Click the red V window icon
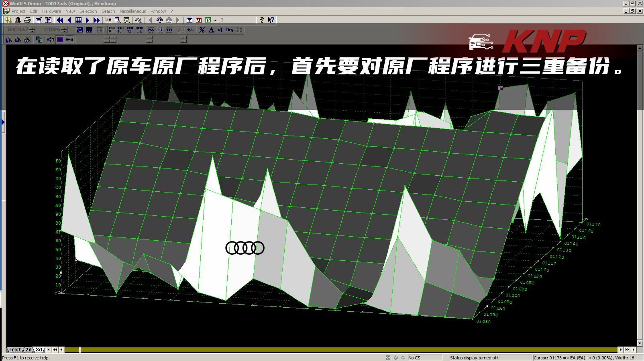644x361 pixels. tap(199, 20)
